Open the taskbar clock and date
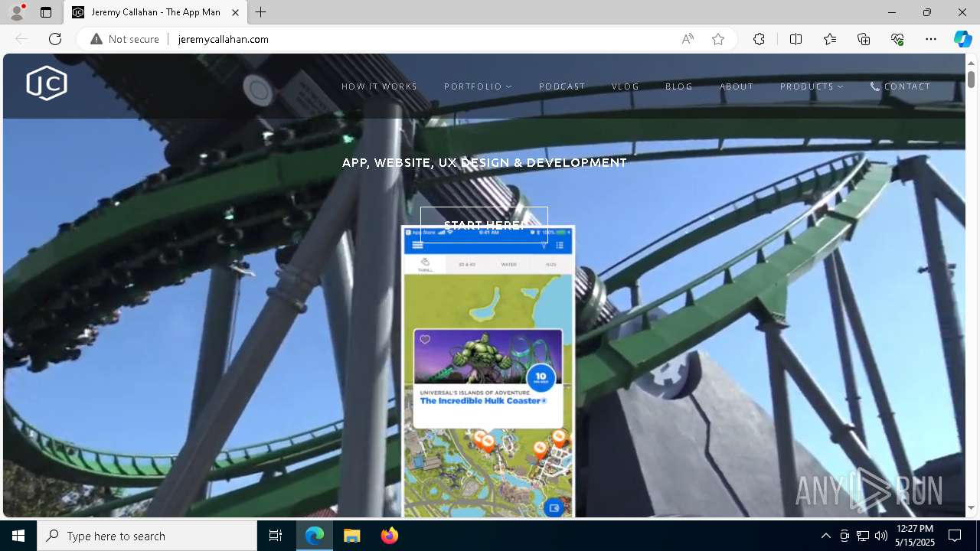 point(915,536)
